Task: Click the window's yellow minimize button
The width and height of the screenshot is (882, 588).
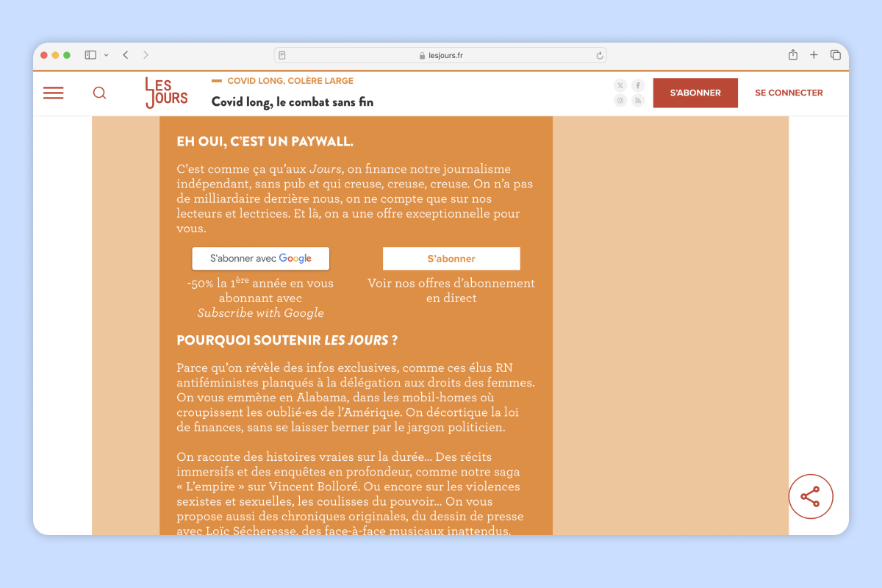Action: point(55,55)
